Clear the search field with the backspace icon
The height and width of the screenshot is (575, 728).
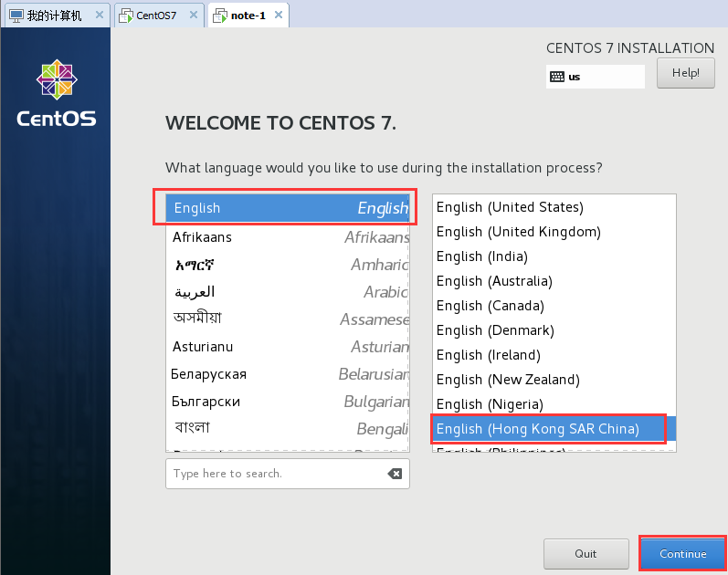[395, 474]
